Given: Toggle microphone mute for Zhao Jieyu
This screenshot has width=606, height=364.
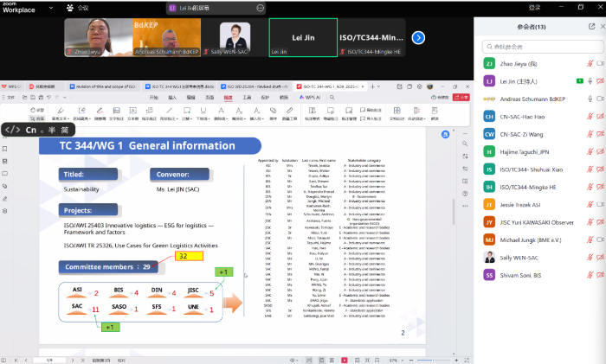Looking at the screenshot, I should 590,63.
